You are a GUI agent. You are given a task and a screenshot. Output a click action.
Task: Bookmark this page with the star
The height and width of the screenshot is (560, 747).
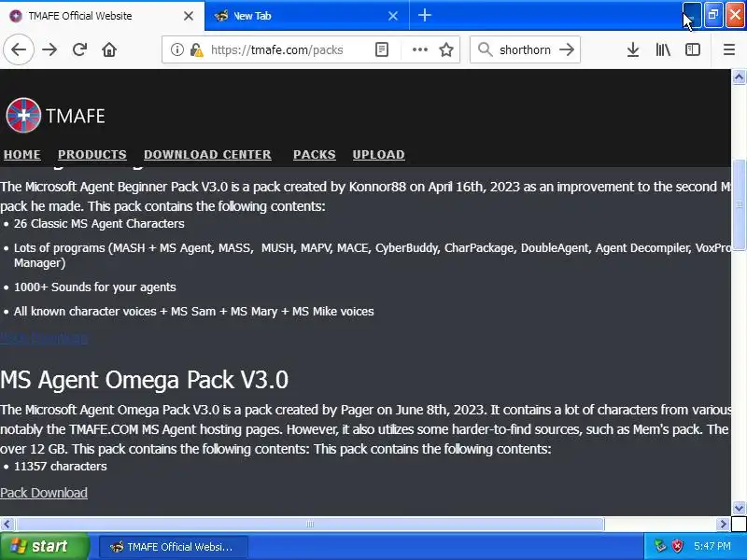click(x=446, y=49)
